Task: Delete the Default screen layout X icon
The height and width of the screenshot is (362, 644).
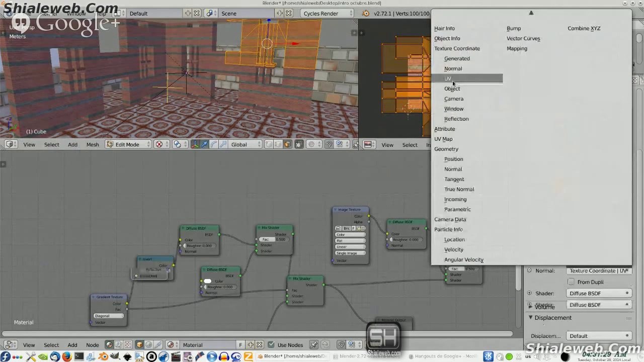Action: coord(197,14)
